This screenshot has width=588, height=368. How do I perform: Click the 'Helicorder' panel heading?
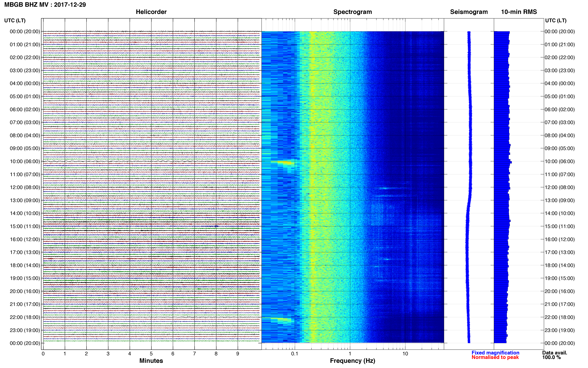(151, 12)
